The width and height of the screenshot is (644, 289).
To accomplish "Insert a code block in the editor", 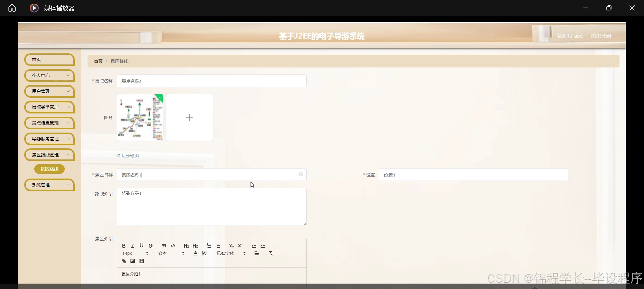I will (173, 246).
